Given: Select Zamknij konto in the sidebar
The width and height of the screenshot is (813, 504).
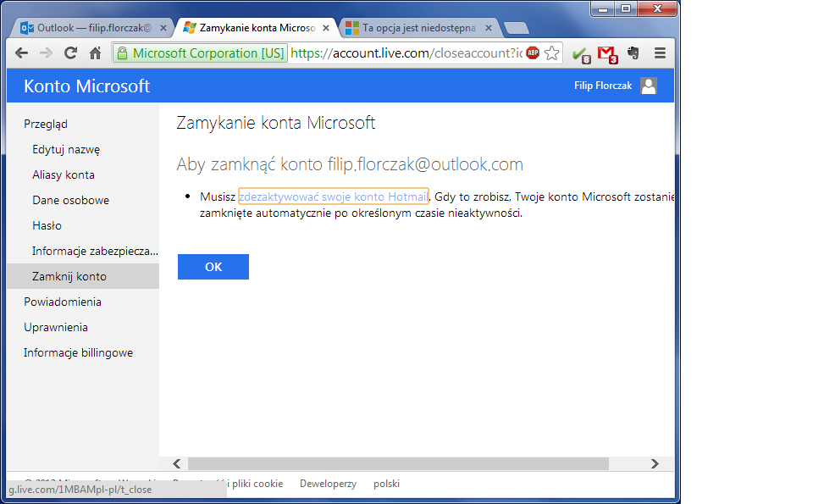Looking at the screenshot, I should click(83, 276).
